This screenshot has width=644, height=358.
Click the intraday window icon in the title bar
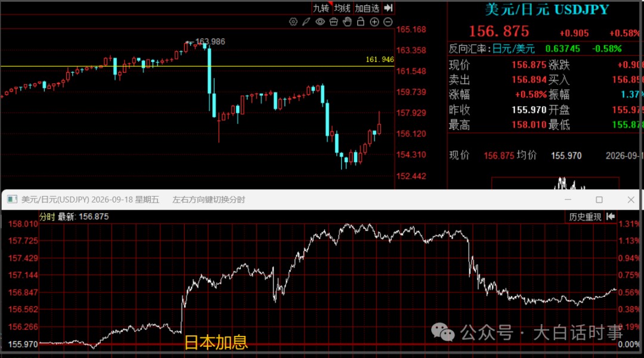pyautogui.click(x=13, y=200)
